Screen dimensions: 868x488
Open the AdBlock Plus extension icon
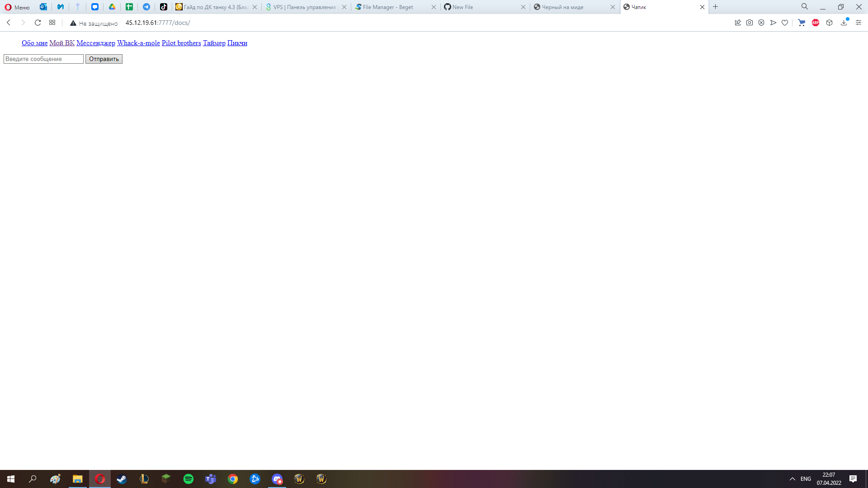point(816,23)
